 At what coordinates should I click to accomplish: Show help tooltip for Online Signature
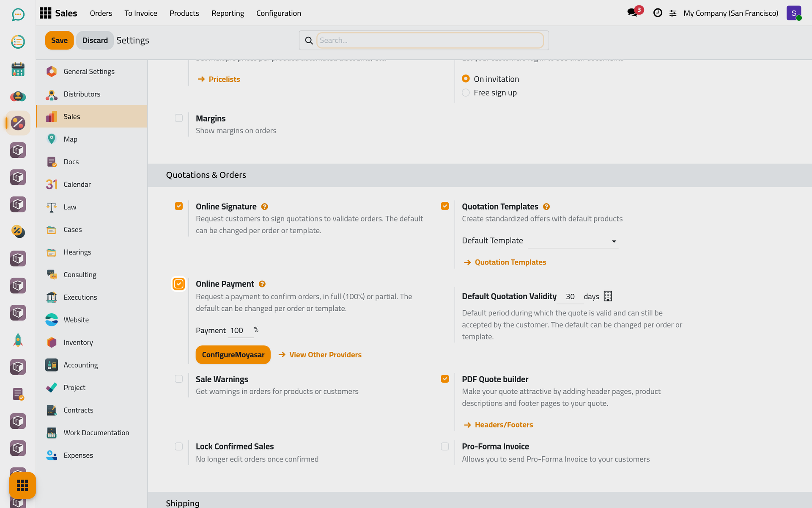point(265,207)
